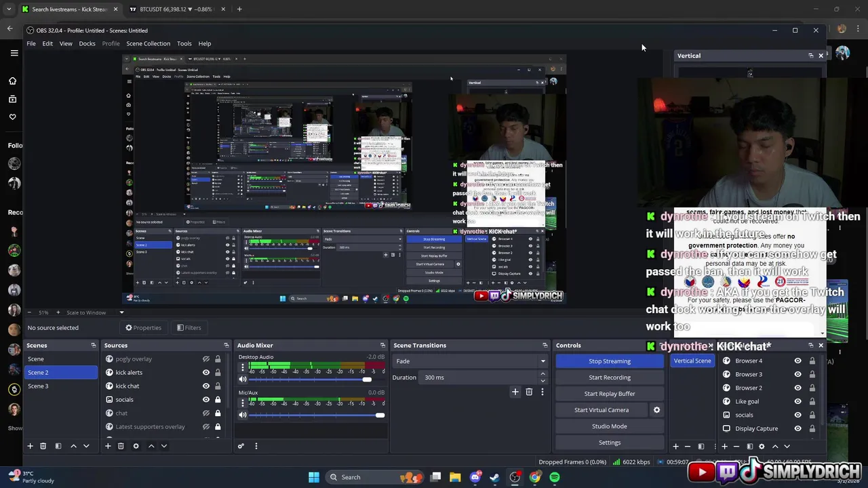This screenshot has height=488, width=868.
Task: Open Steam from the Windows taskbar
Action: coord(494,477)
